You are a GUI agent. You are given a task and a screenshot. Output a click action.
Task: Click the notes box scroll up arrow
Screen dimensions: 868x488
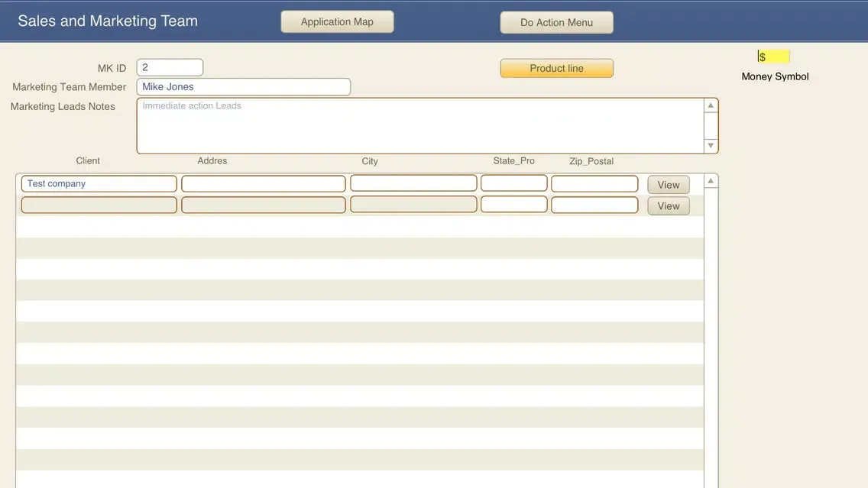pos(711,105)
